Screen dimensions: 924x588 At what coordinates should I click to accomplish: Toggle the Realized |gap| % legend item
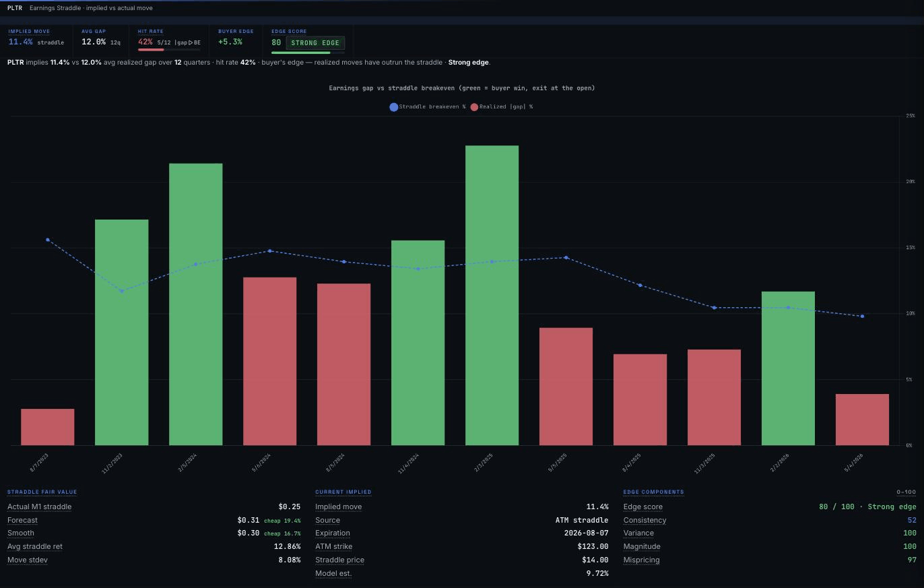click(502, 106)
